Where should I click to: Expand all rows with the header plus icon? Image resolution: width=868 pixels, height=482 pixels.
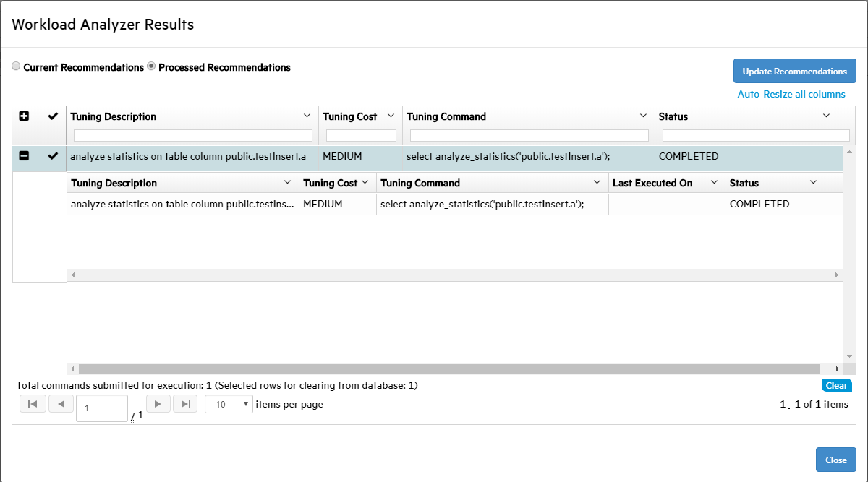pos(24,116)
